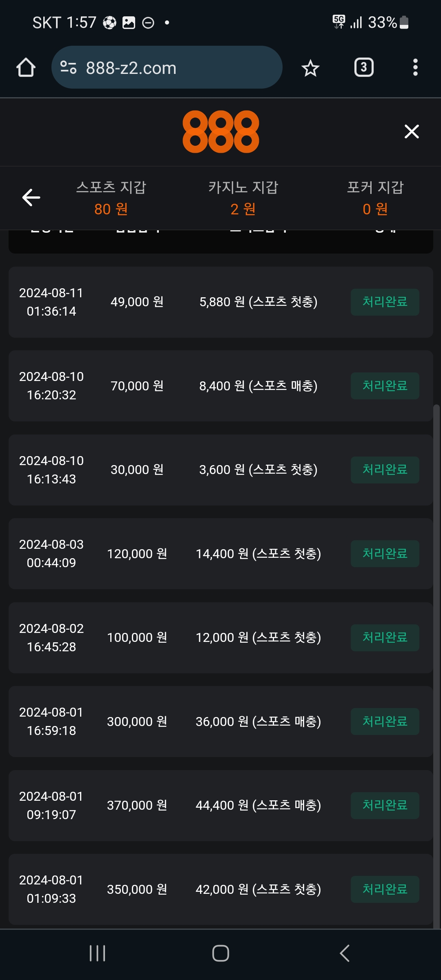Click the orange 888 logo

(220, 131)
